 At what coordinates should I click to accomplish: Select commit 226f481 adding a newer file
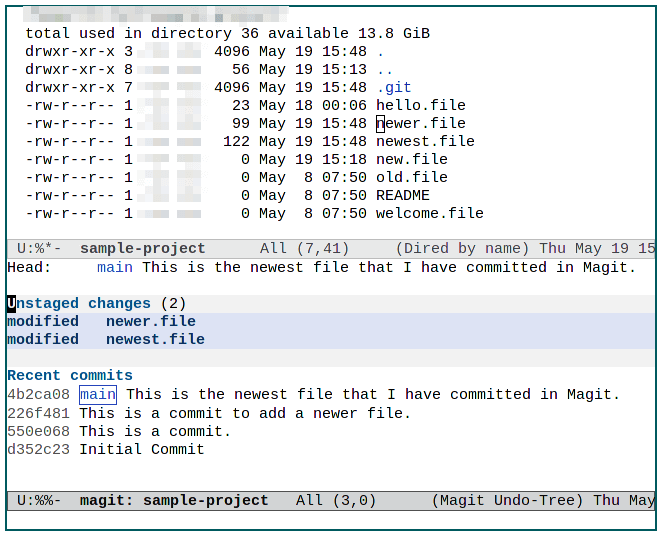[38, 412]
